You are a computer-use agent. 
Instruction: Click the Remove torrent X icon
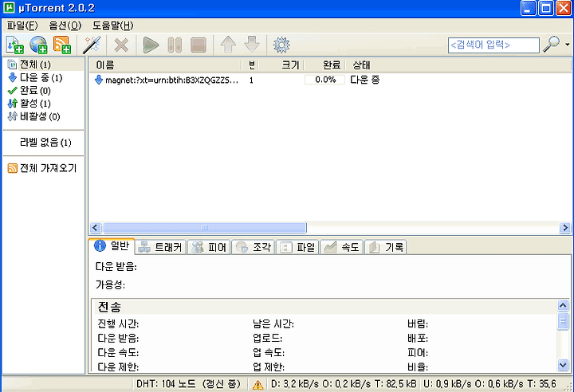(x=121, y=45)
